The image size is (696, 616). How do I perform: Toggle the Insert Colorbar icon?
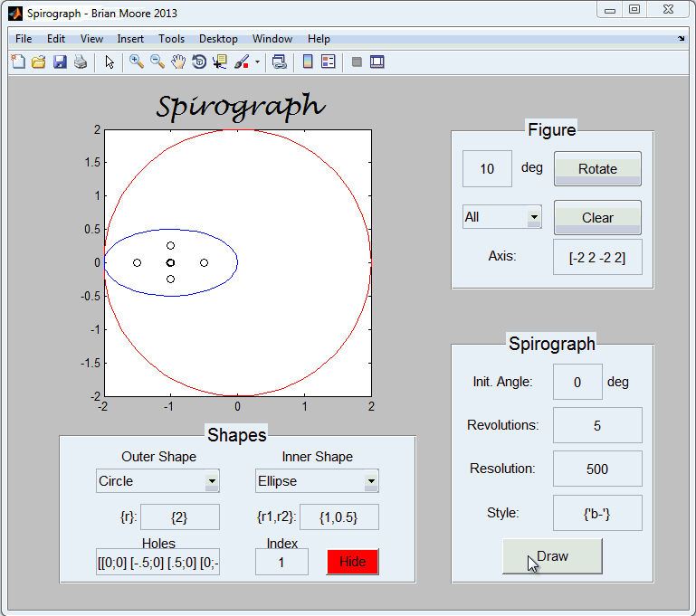307,62
